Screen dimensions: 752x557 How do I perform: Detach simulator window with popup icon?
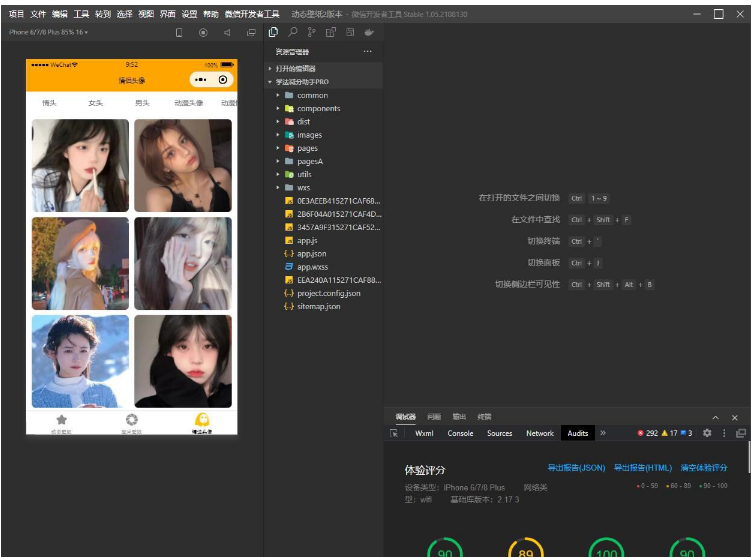(251, 33)
